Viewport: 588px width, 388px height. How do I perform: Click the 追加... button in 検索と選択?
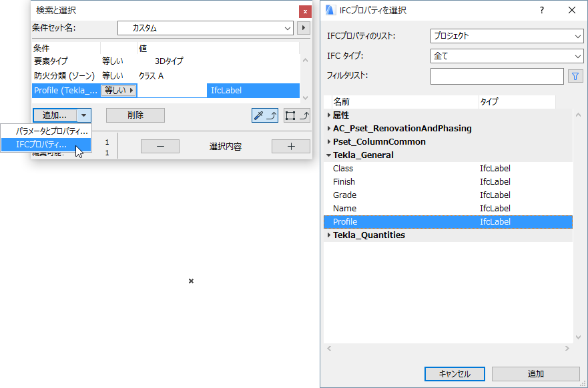[55, 115]
